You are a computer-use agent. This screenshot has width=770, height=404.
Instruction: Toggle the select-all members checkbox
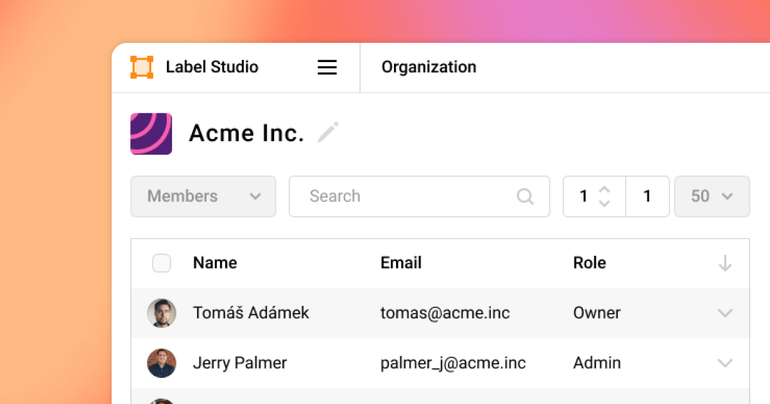pyautogui.click(x=162, y=263)
